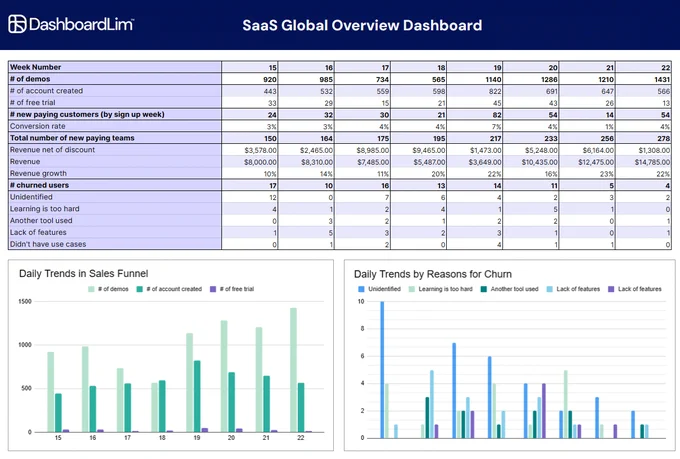Select '# new paying customers (by sign up week)' label

[x=87, y=115]
